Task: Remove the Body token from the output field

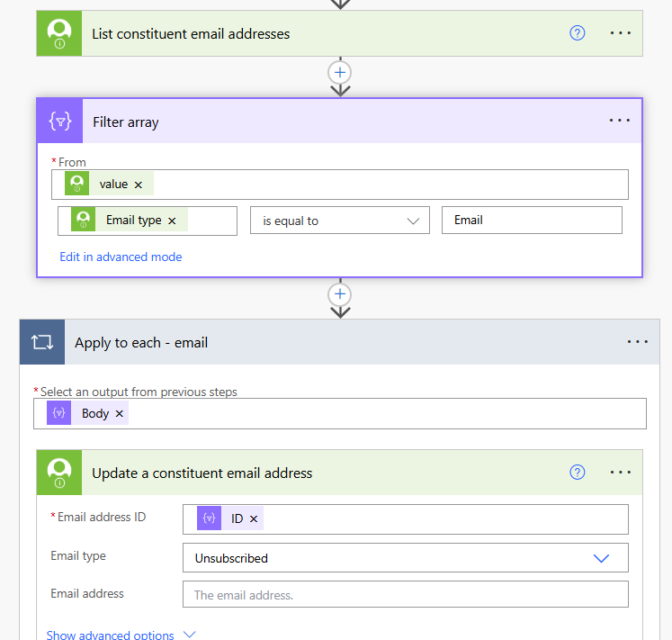Action: point(120,414)
